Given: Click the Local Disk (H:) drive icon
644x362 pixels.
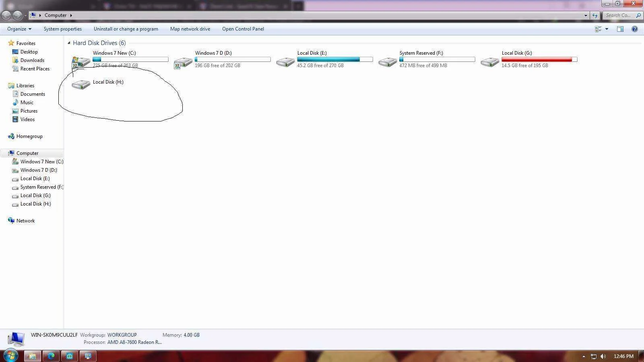Looking at the screenshot, I should pyautogui.click(x=81, y=84).
